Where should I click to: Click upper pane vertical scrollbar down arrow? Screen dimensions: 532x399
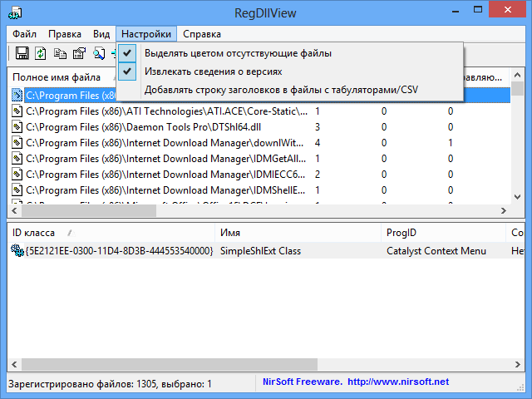517,197
